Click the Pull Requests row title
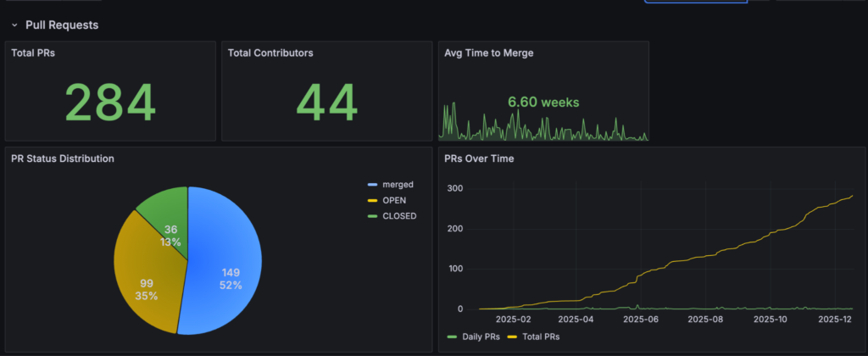 point(62,25)
